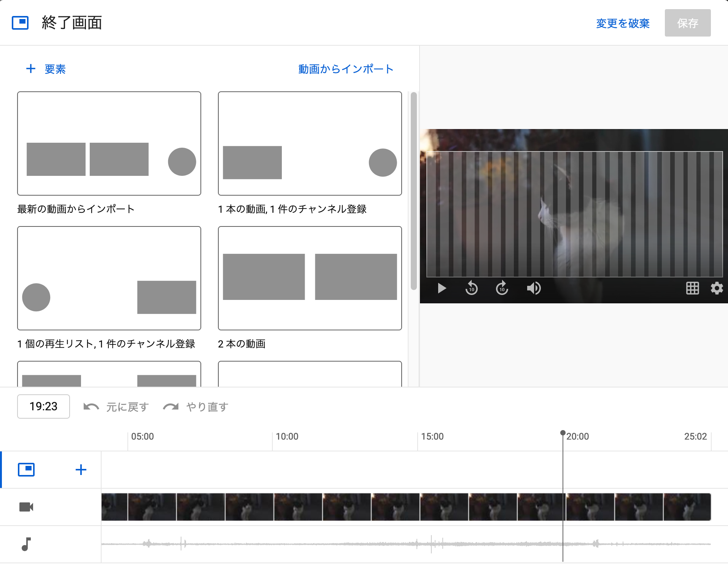Click the 15:00 mark on the timeline ruler
Viewport: 728px width, 577px height.
click(x=432, y=437)
